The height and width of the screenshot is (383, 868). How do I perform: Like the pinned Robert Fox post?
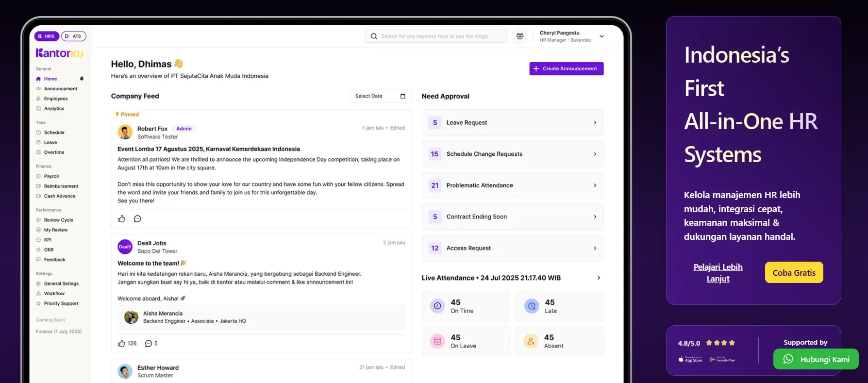(121, 219)
